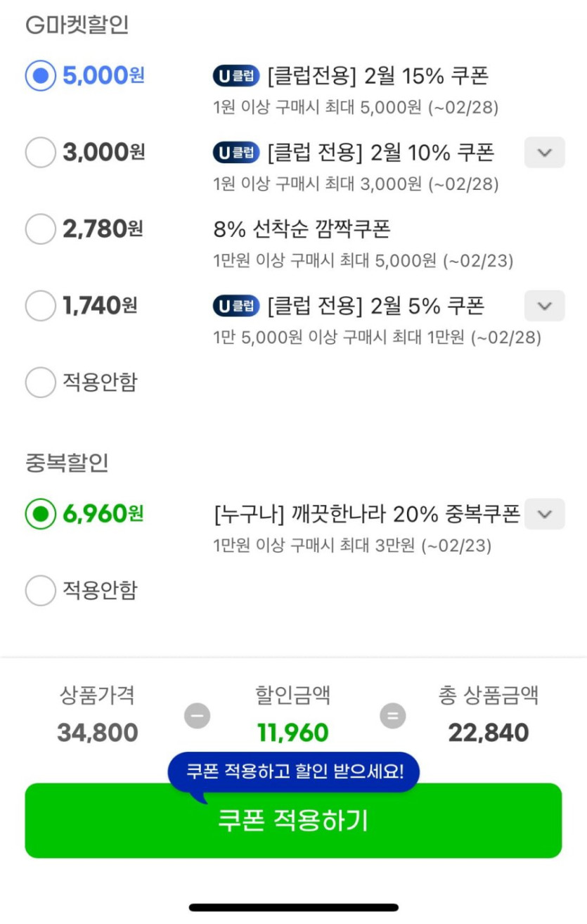The width and height of the screenshot is (587, 924).
Task: Tap the minus circle icon in price summary
Action: (x=198, y=717)
